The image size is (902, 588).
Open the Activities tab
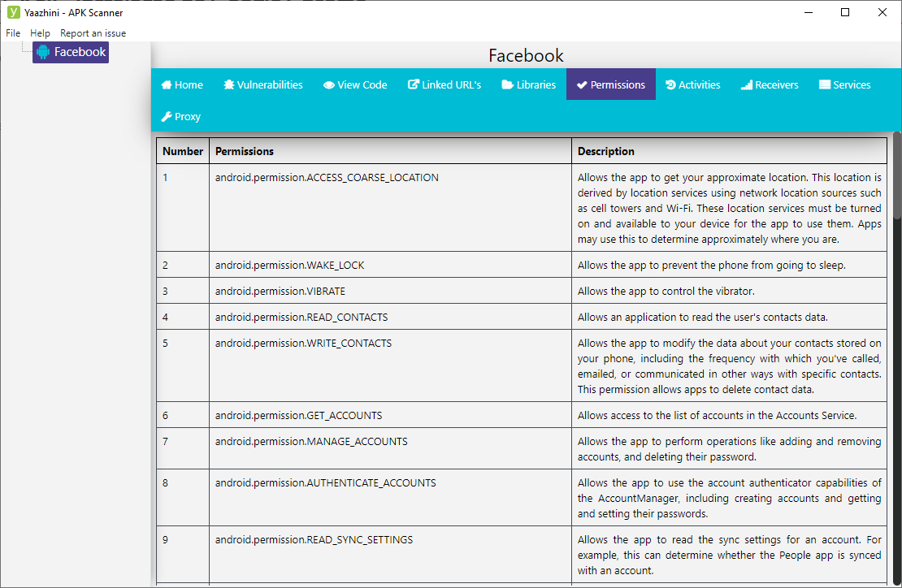click(693, 84)
